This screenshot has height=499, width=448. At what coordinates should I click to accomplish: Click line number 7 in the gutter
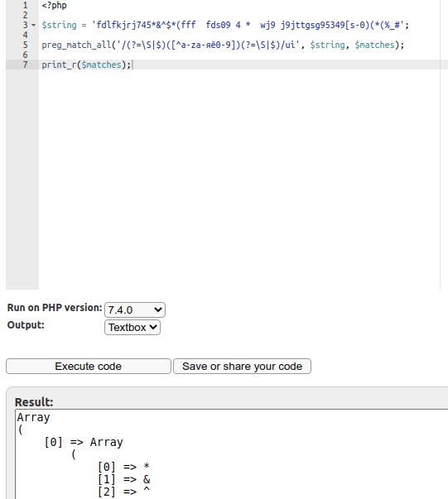[x=25, y=65]
